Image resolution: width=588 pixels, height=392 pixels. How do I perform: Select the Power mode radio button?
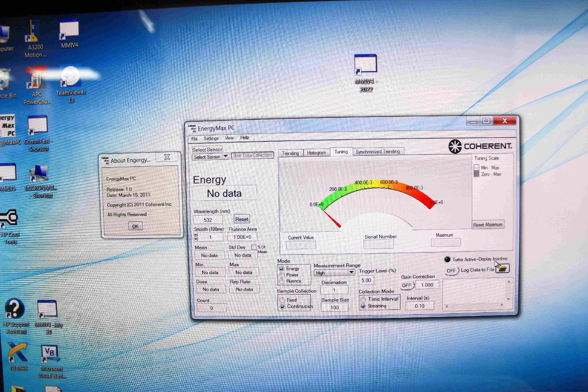282,275
